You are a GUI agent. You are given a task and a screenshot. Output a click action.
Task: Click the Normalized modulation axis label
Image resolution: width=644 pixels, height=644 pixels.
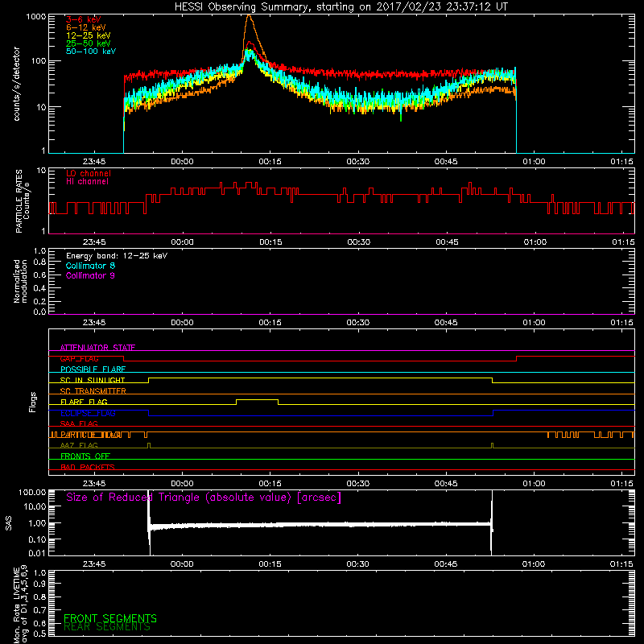(x=20, y=281)
